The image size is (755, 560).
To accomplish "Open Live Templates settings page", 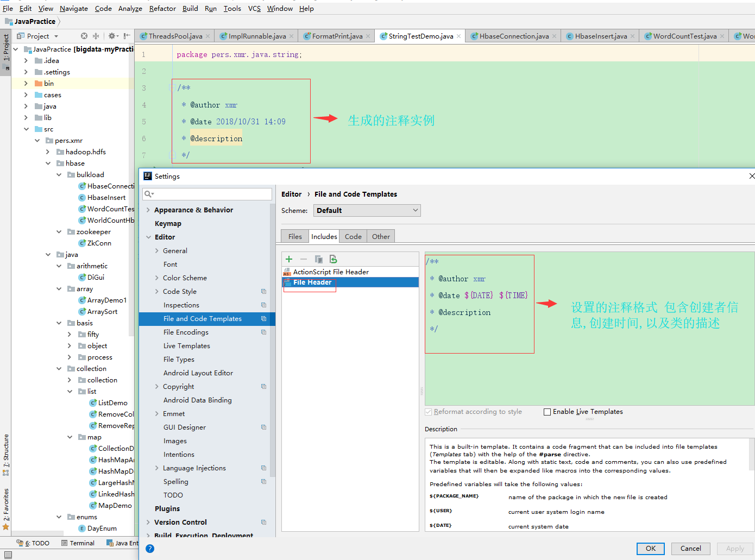I will coord(186,346).
